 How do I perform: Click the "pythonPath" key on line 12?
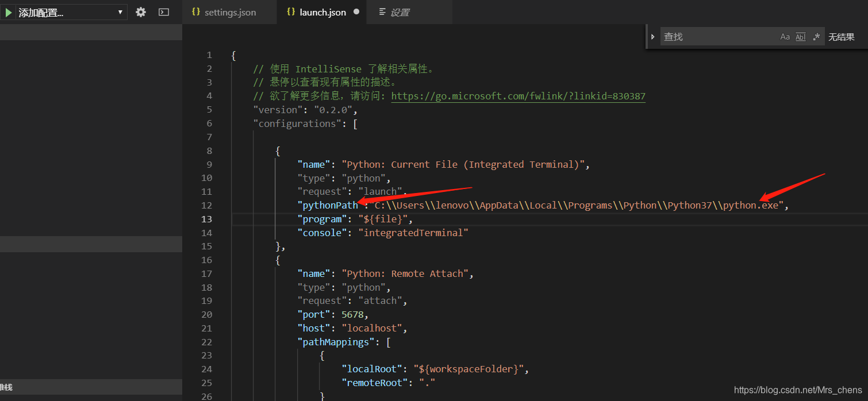tap(330, 205)
